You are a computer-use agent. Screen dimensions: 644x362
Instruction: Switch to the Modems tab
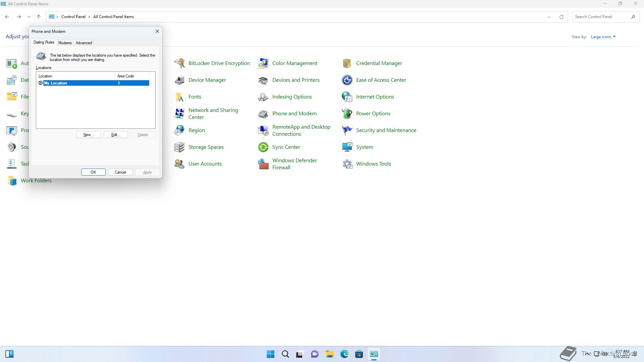pos(65,43)
